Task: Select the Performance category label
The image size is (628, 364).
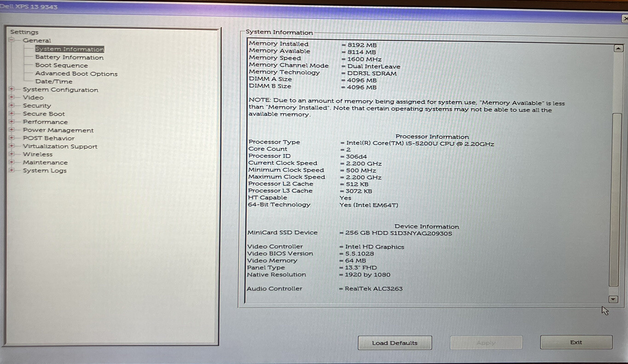Action: coord(45,122)
